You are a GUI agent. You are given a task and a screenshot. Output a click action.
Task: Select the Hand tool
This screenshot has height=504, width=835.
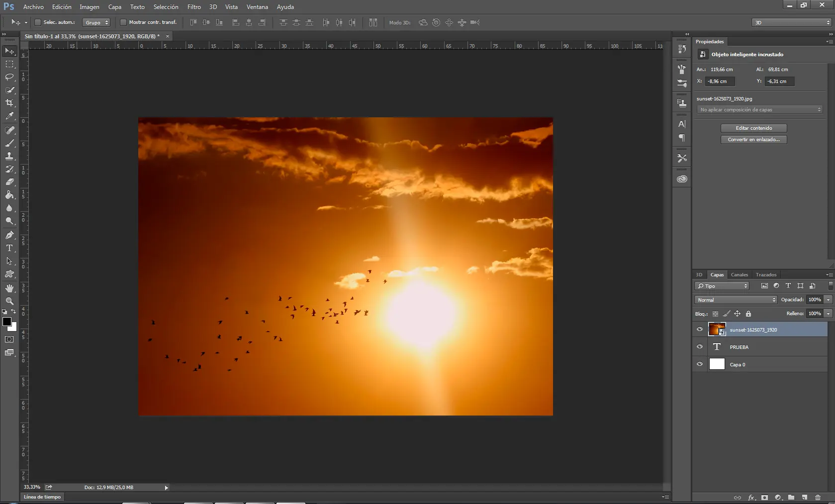[x=9, y=288]
